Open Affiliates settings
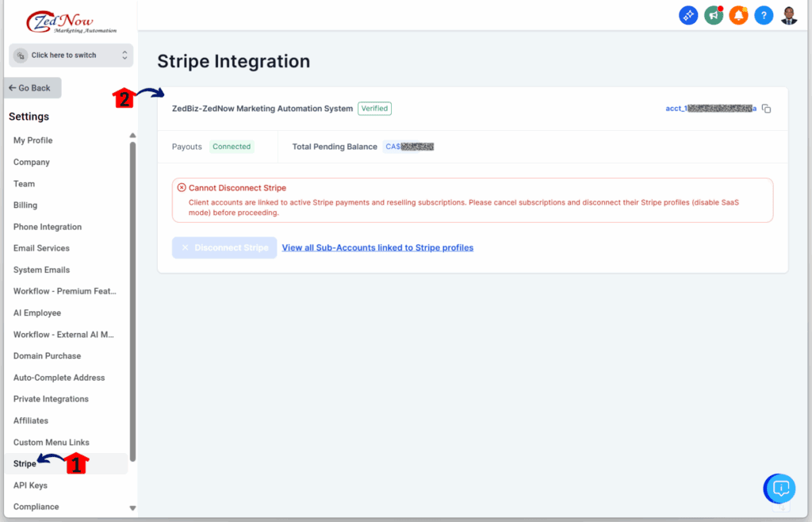The height and width of the screenshot is (522, 812). coord(31,420)
